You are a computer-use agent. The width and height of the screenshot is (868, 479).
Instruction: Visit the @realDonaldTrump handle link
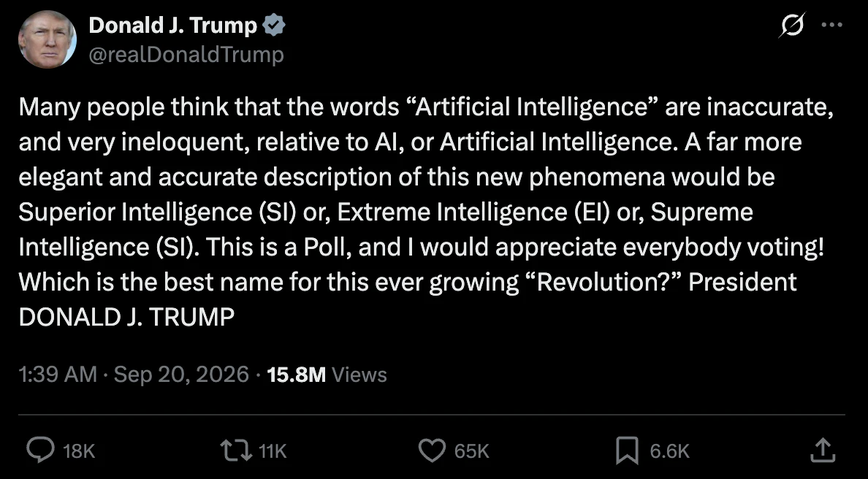click(x=186, y=54)
